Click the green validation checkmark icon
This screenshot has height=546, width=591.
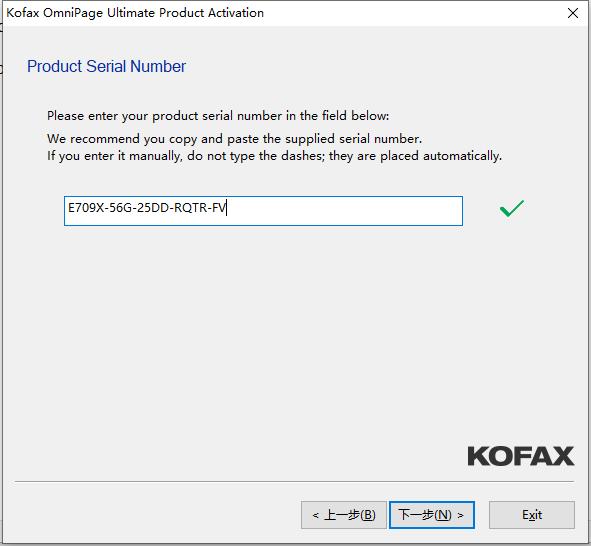tap(511, 208)
